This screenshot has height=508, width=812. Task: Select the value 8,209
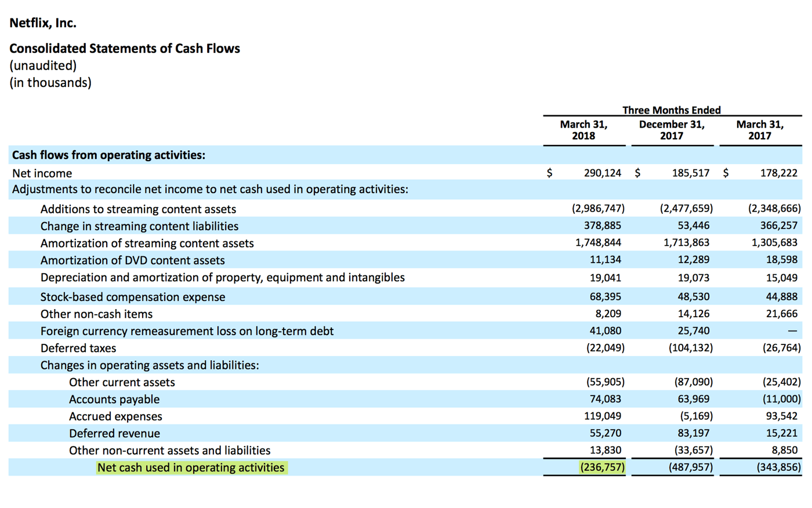click(608, 314)
